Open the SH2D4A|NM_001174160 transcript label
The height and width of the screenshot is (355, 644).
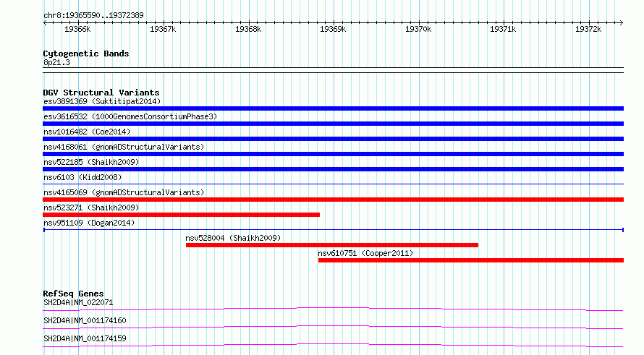coord(85,320)
